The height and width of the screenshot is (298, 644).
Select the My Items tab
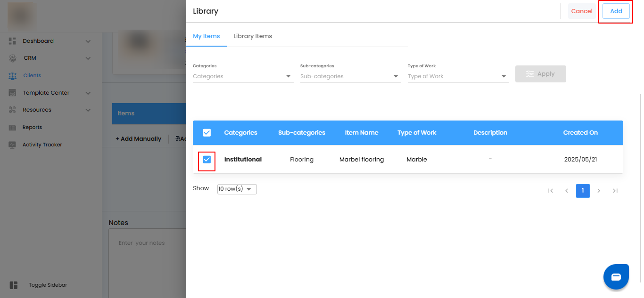[206, 36]
